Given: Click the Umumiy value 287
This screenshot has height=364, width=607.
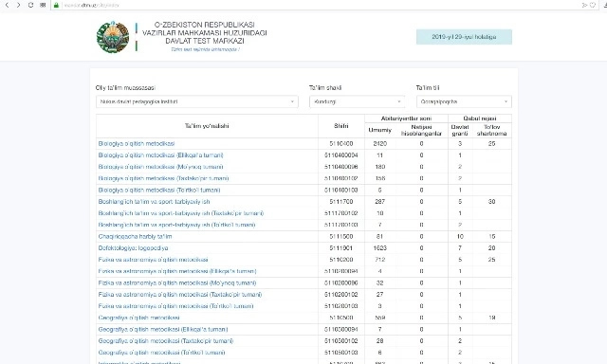Looking at the screenshot, I should 379,202.
